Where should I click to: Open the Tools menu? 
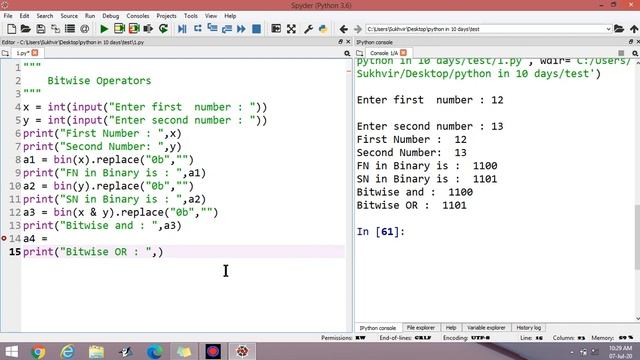[190, 16]
